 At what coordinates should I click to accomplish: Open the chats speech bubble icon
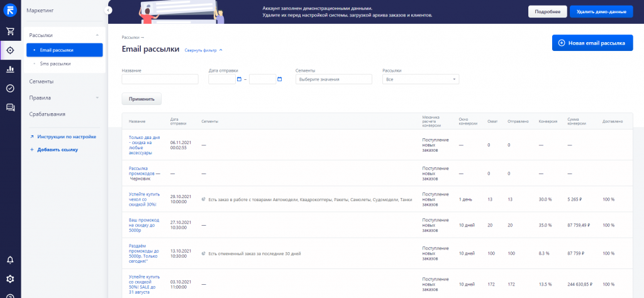click(x=10, y=108)
